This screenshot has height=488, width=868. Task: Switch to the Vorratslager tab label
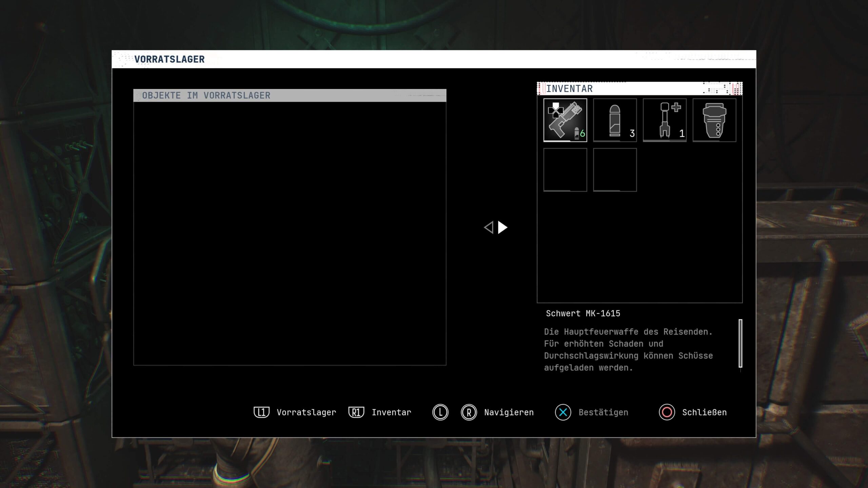tap(306, 412)
